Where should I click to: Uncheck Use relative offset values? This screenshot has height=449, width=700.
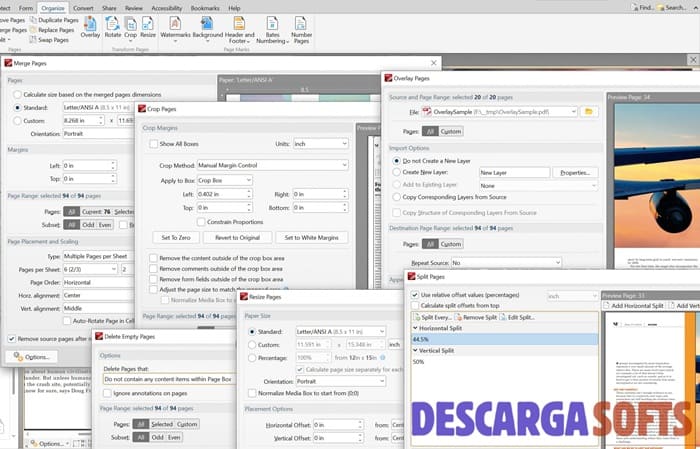click(415, 295)
